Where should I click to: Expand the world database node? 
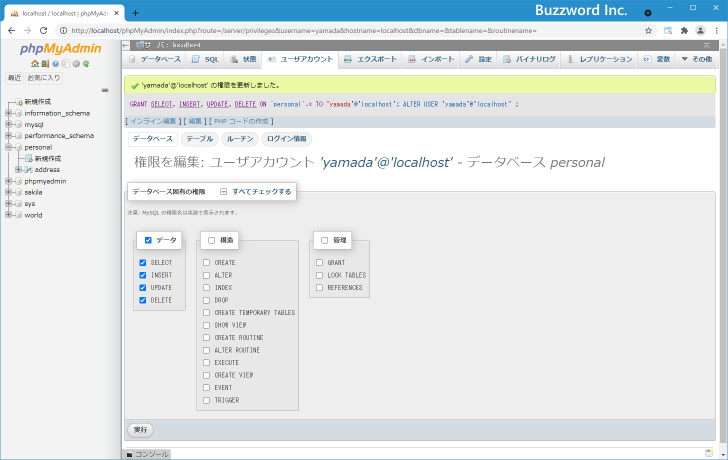pyautogui.click(x=8, y=215)
